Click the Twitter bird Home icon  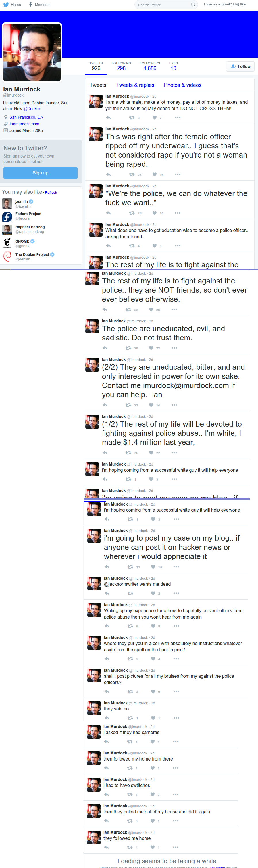click(x=6, y=5)
